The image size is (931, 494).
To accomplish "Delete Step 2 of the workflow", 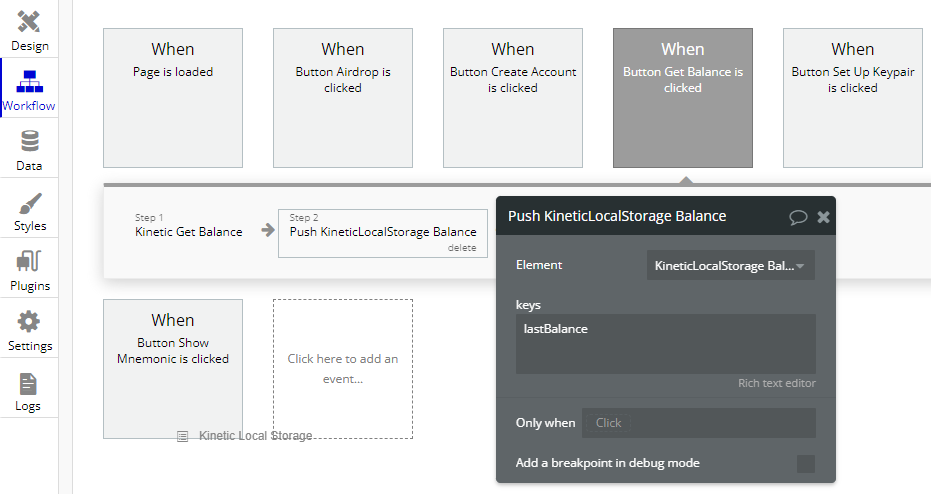I will [461, 248].
